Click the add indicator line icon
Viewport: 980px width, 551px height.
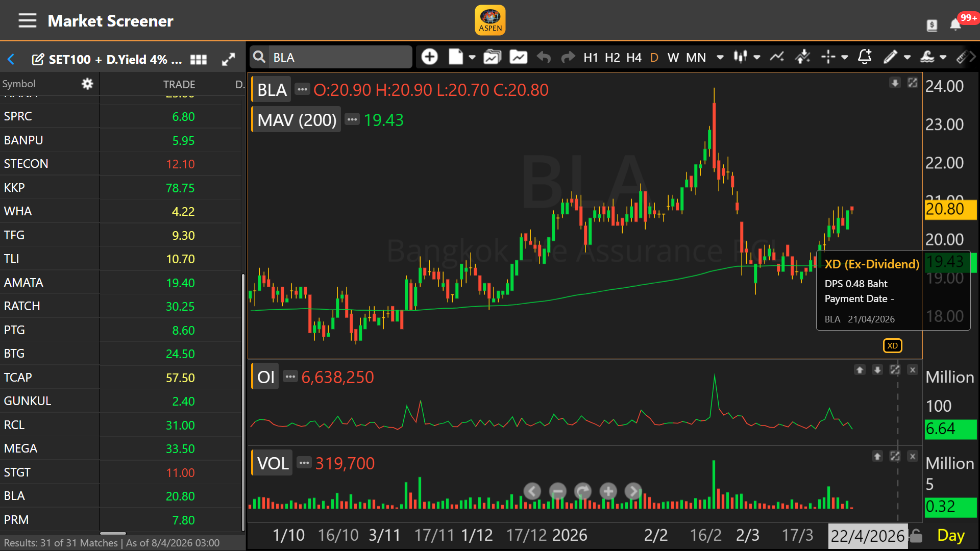tap(777, 57)
